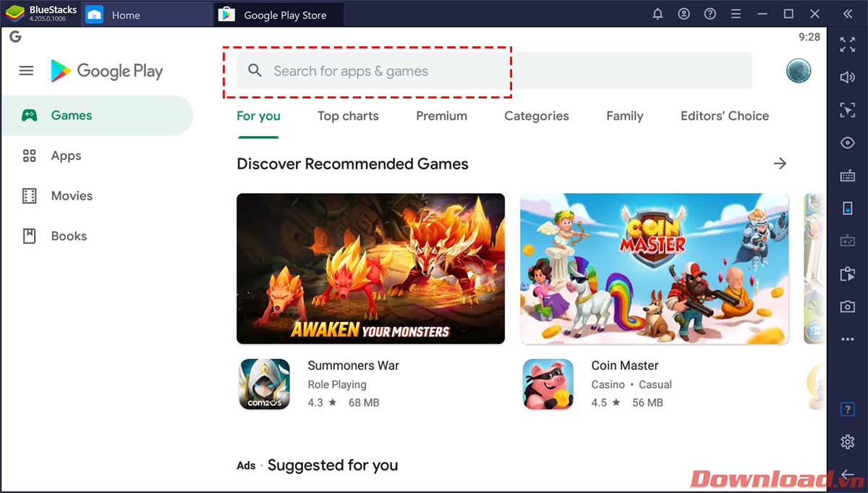Open BlueStacks help from the title bar
The width and height of the screenshot is (868, 493).
coord(710,14)
